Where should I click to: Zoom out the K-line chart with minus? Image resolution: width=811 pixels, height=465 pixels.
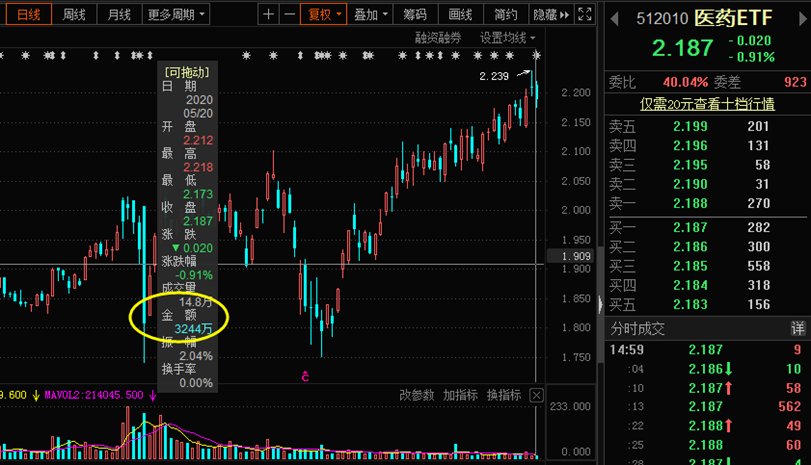pos(290,14)
